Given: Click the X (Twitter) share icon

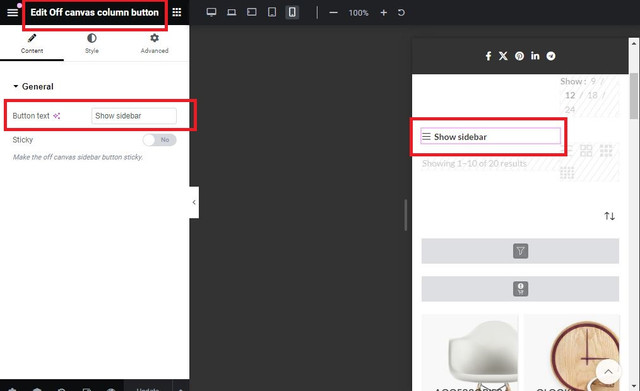Looking at the screenshot, I should click(x=503, y=56).
